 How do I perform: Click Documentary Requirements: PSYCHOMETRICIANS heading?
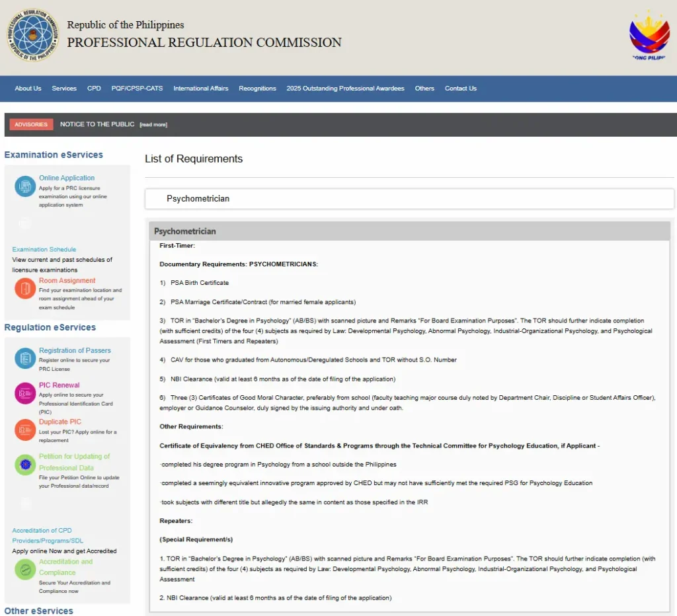pyautogui.click(x=239, y=264)
